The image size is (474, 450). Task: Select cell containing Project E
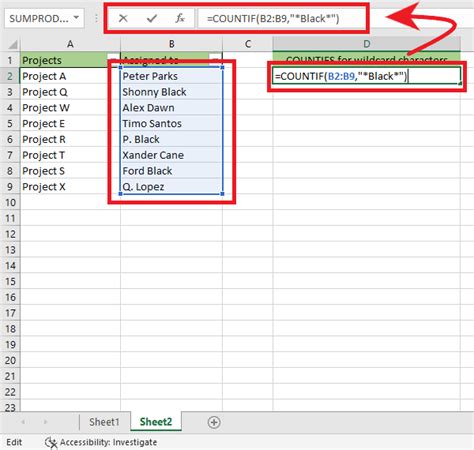pos(70,124)
